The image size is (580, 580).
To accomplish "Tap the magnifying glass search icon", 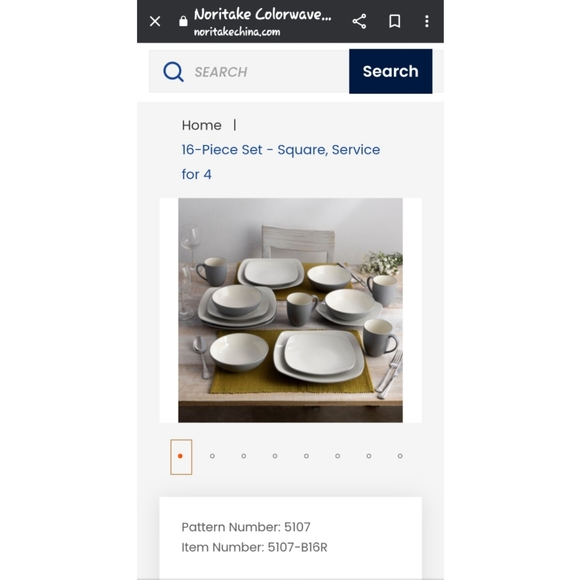I will tap(173, 71).
